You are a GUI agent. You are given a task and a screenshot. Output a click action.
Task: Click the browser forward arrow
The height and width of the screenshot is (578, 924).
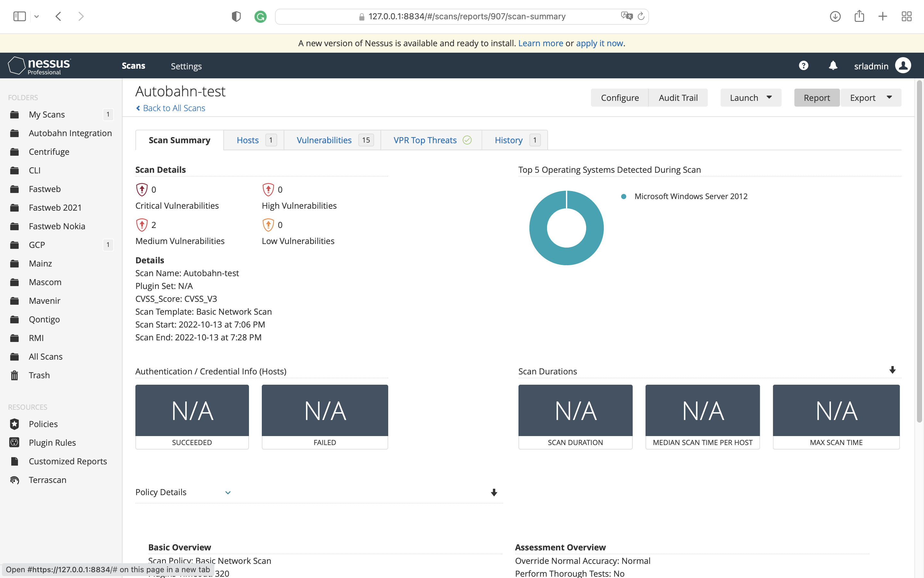click(x=81, y=16)
